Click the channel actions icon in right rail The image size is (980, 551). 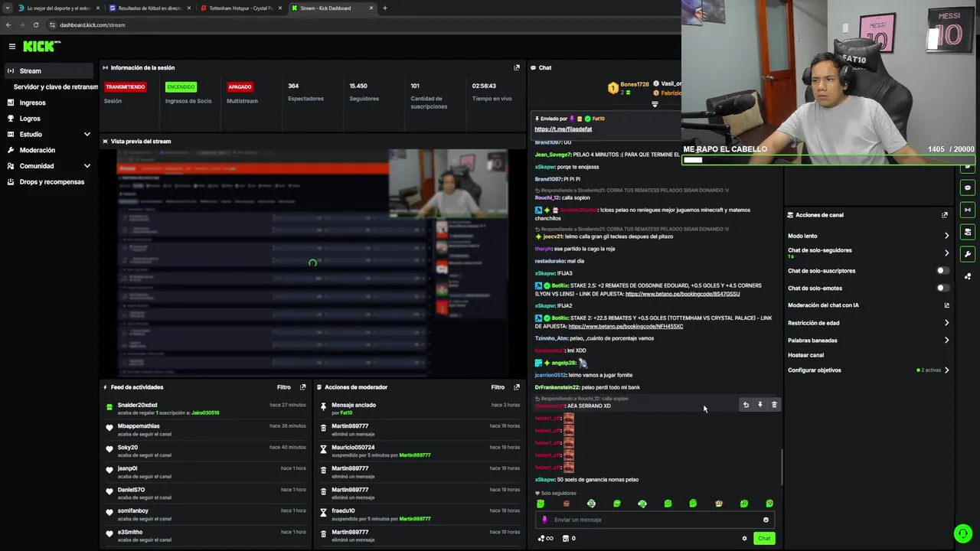click(968, 232)
